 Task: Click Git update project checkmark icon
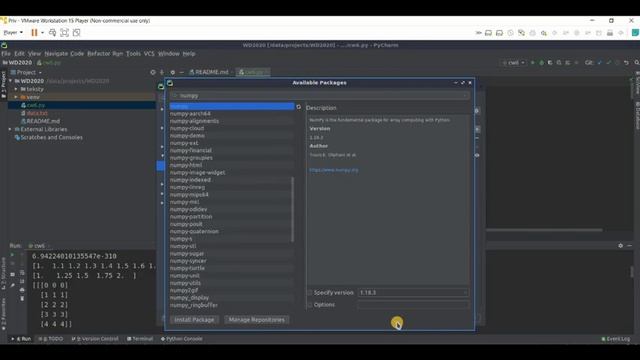tap(600, 63)
